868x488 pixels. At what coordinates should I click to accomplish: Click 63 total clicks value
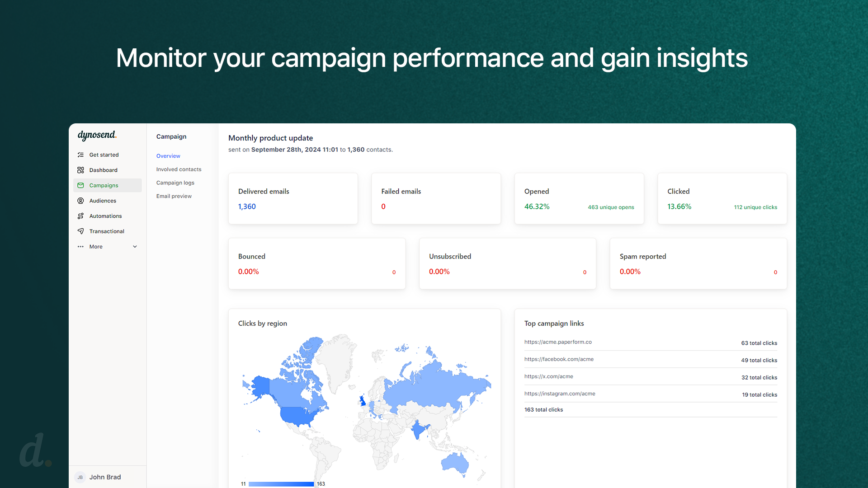click(759, 343)
